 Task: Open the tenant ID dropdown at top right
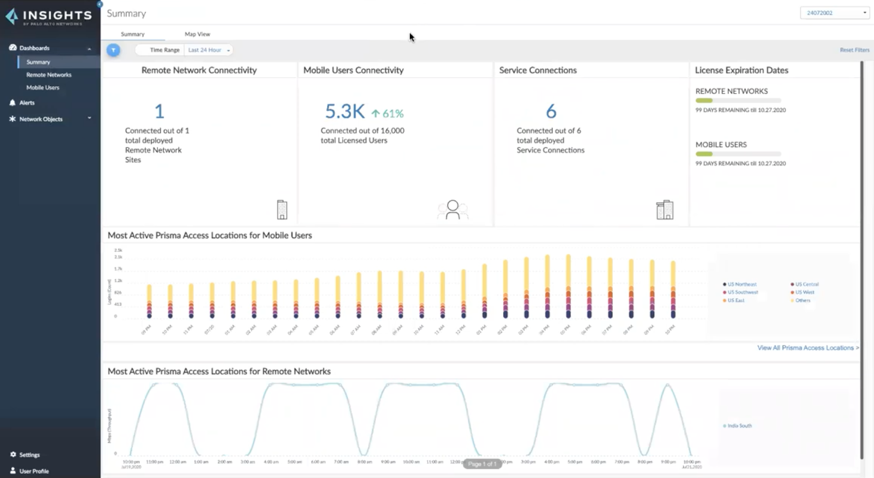click(x=834, y=13)
